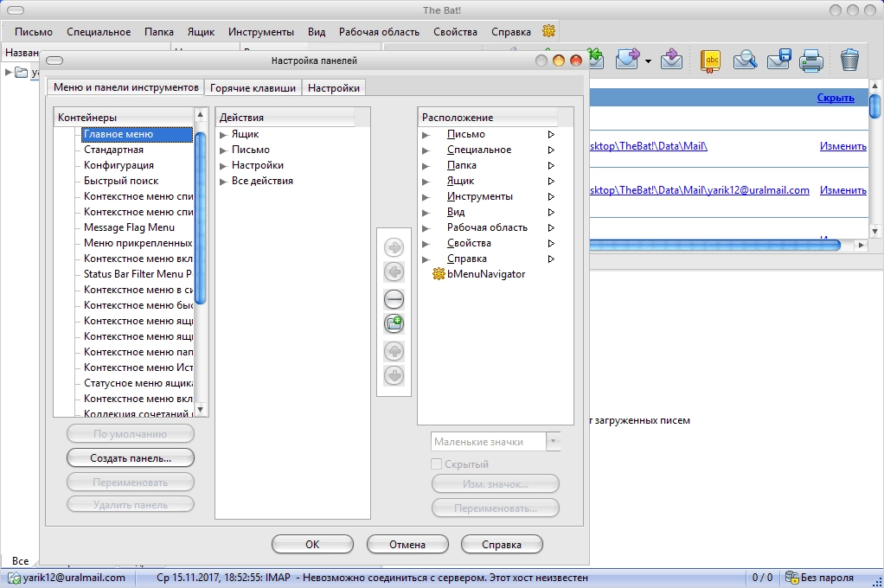Open the address book abc icon
Screen dimensions: 884x588
tap(711, 61)
